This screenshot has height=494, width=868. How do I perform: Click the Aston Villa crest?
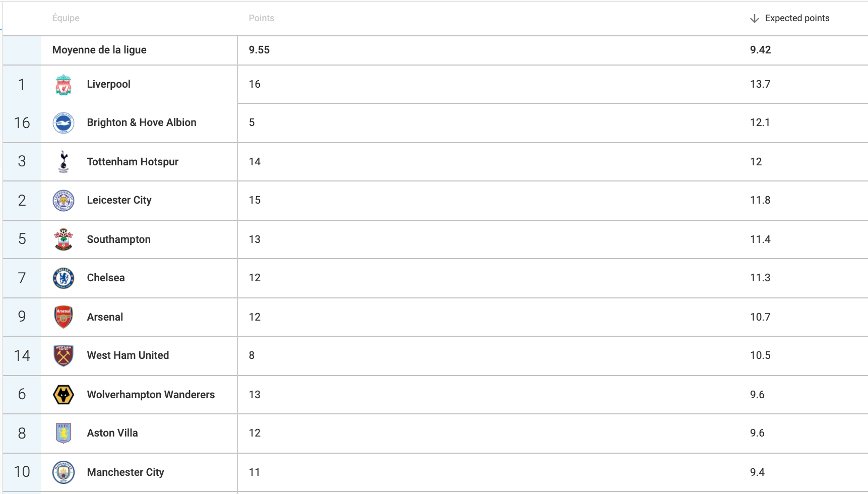(64, 433)
